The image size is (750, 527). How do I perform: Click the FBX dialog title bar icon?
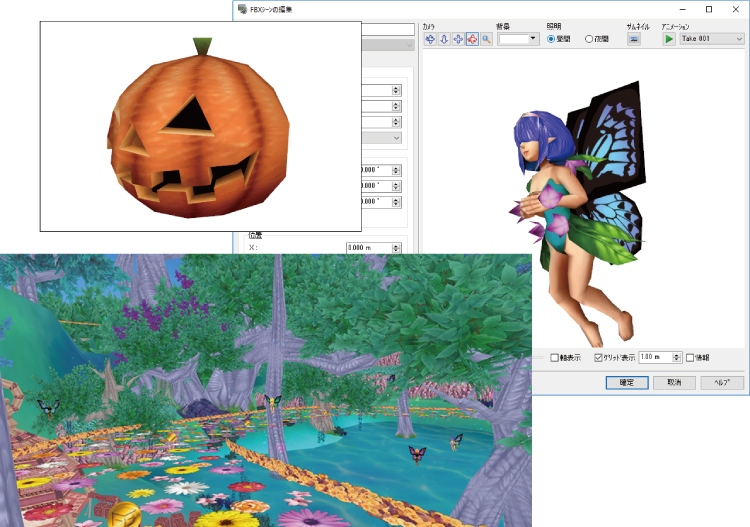(x=243, y=9)
